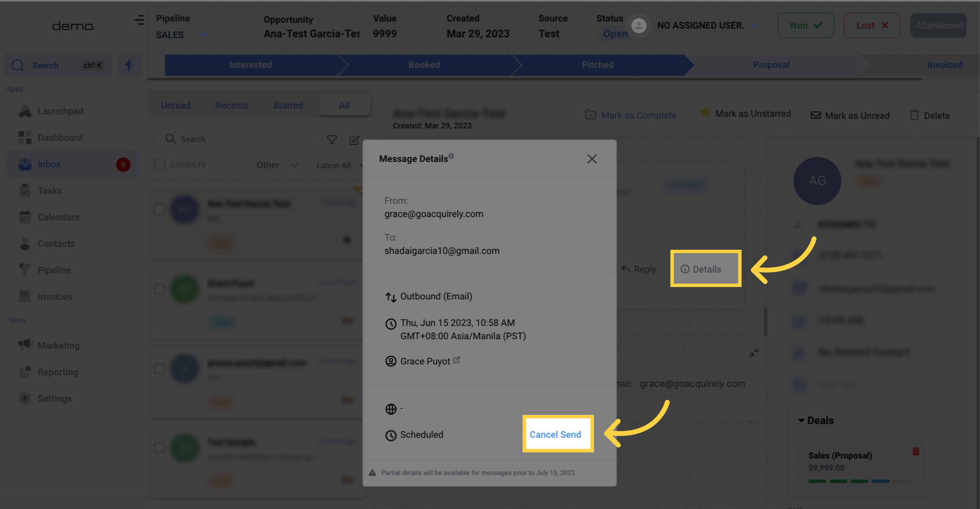Mark opportunity as Lost
Viewport: 980px width, 509px height.
tap(872, 25)
